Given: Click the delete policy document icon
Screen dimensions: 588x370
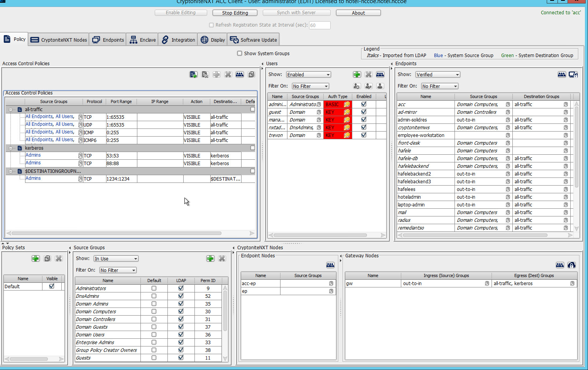Looking at the screenshot, I should [x=205, y=74].
